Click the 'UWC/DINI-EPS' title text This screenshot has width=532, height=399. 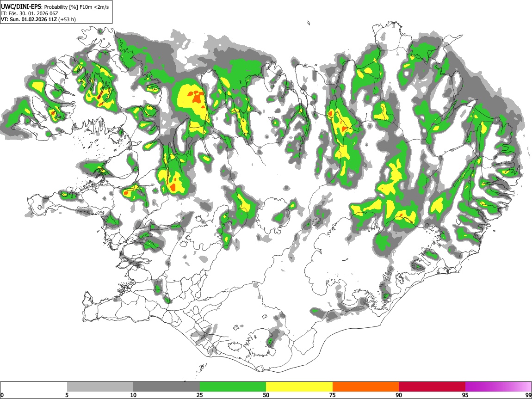(x=22, y=7)
